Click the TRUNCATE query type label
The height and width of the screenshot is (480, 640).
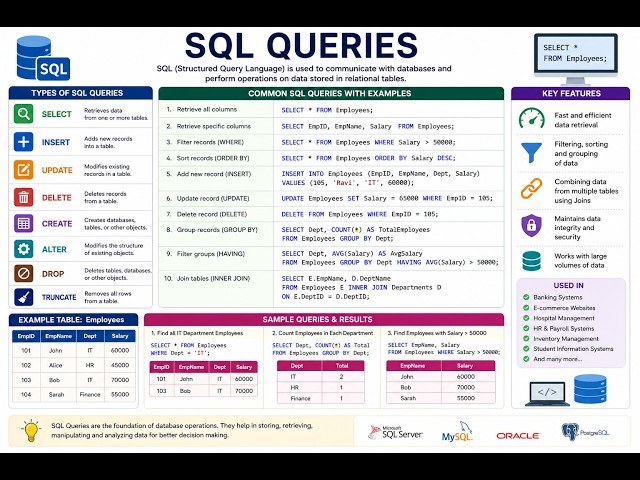tap(59, 297)
